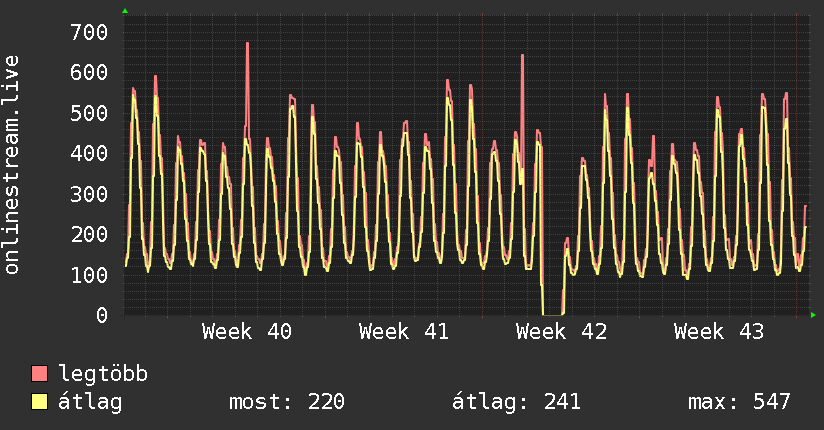Click the átlag legend label beside yellow swatch
The image size is (824, 430).
[x=90, y=402]
